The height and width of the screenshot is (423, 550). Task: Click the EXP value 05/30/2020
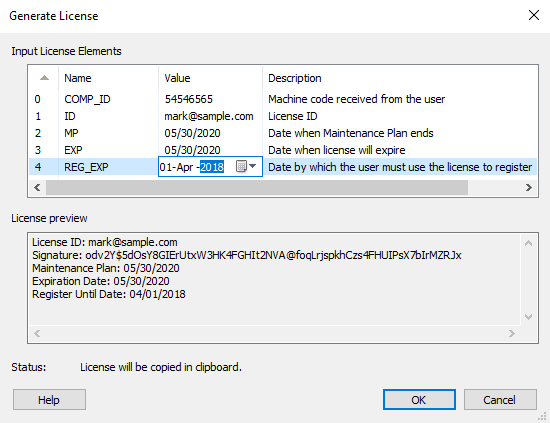(x=192, y=150)
